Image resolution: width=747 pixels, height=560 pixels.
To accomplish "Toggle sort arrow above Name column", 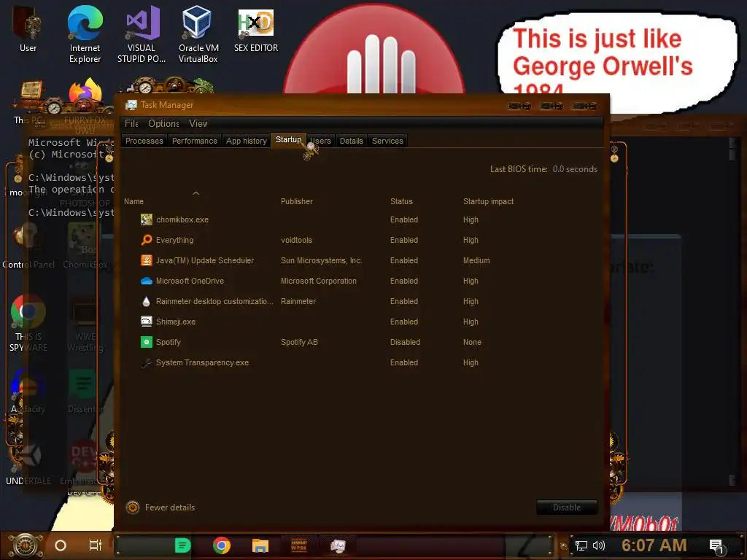I will coord(196,192).
